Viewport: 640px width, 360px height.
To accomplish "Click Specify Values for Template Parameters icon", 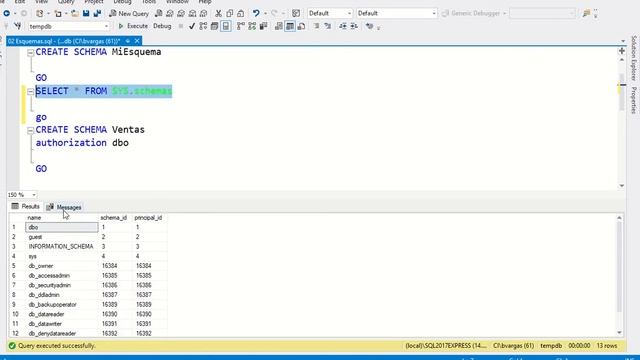I will coord(369,26).
